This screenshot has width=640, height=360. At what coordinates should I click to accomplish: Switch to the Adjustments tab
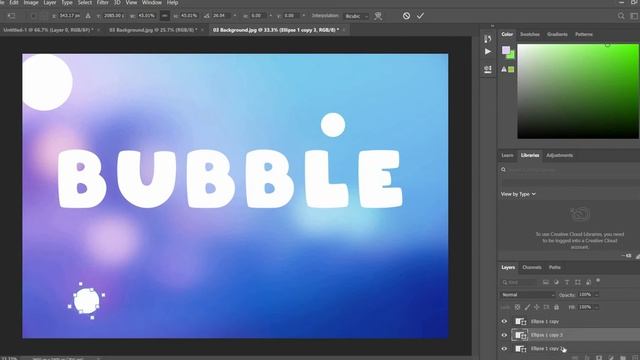coord(559,156)
